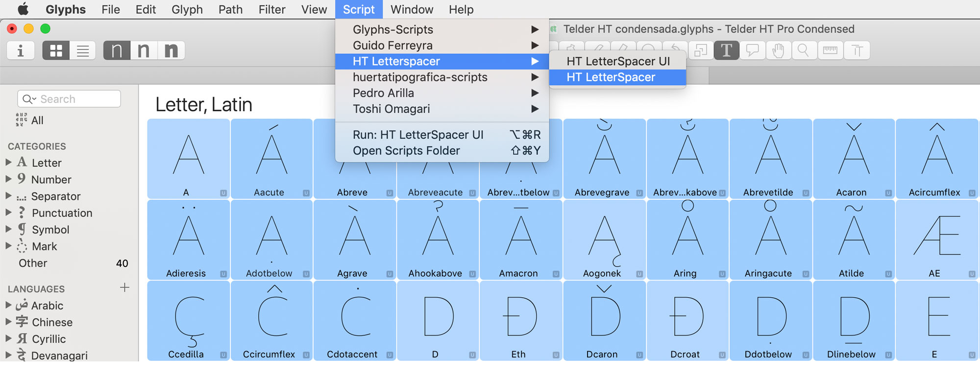Expand the Letter category triangle

click(x=8, y=162)
